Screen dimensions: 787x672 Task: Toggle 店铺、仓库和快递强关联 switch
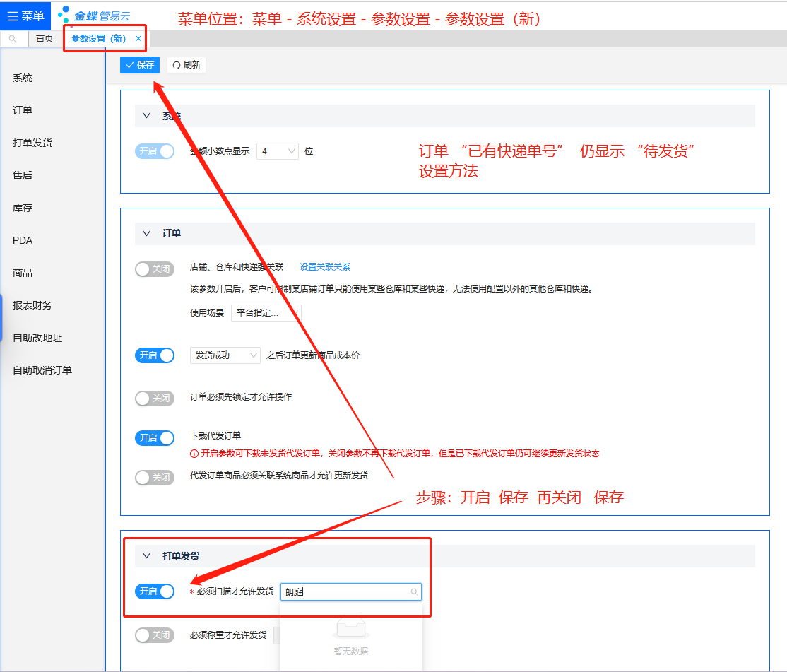[x=154, y=269]
